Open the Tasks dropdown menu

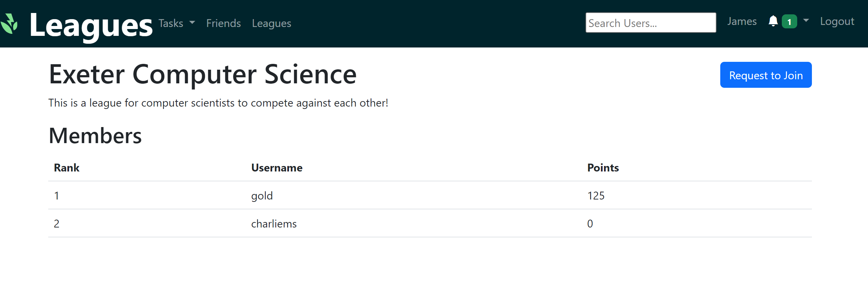tap(176, 23)
